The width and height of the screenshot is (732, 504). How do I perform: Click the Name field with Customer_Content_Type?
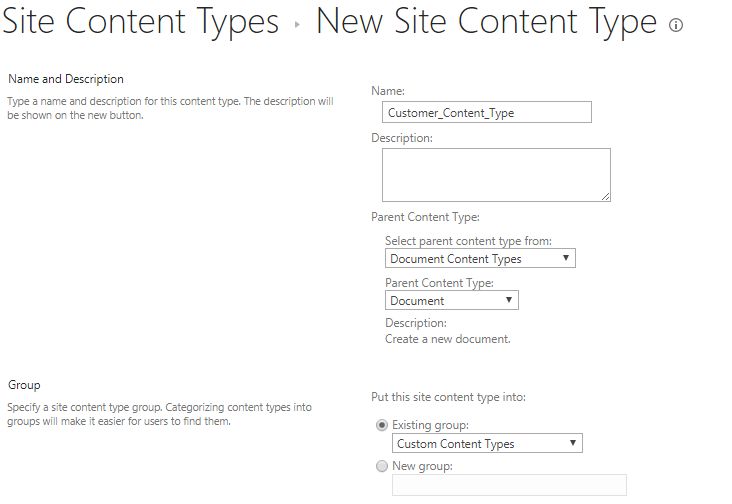click(x=486, y=112)
